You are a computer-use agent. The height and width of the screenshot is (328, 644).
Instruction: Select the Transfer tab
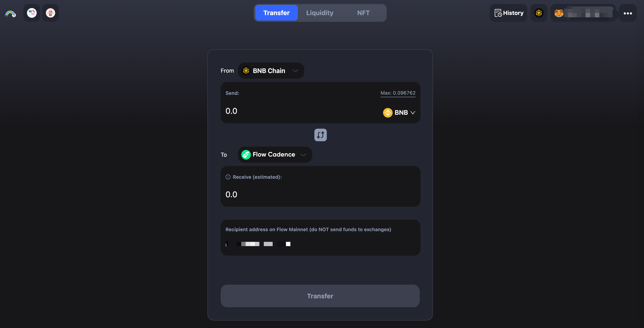(x=276, y=13)
